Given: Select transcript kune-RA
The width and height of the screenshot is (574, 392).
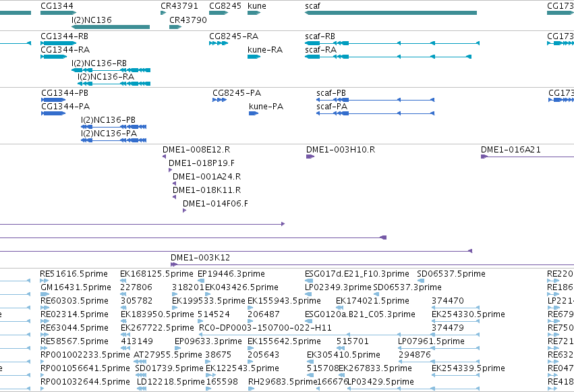Looking at the screenshot, I should coord(254,57).
